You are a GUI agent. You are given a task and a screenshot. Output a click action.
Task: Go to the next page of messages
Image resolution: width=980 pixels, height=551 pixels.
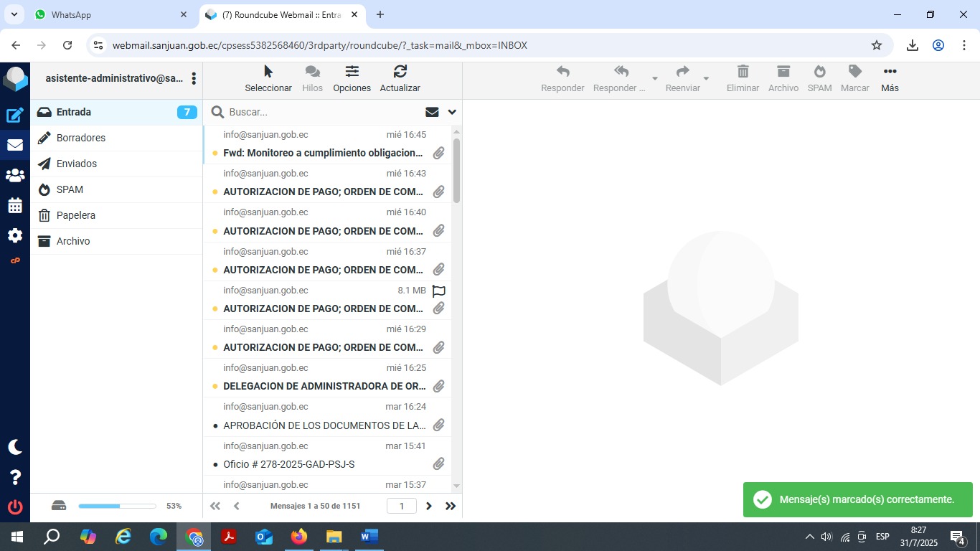pos(429,506)
